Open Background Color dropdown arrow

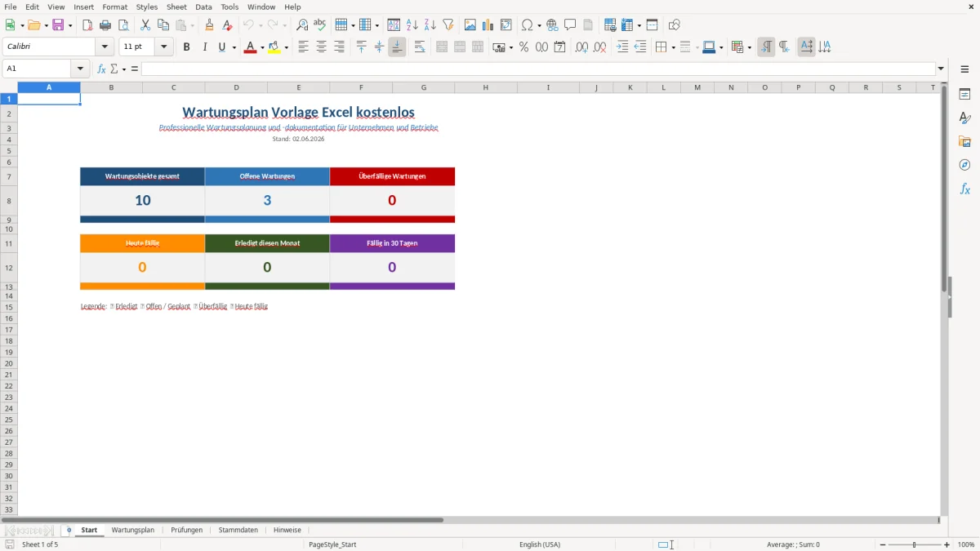click(x=286, y=47)
